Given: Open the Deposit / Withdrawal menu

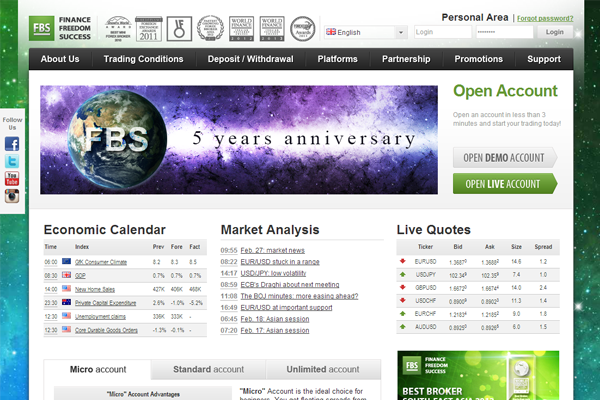Looking at the screenshot, I should 250,59.
